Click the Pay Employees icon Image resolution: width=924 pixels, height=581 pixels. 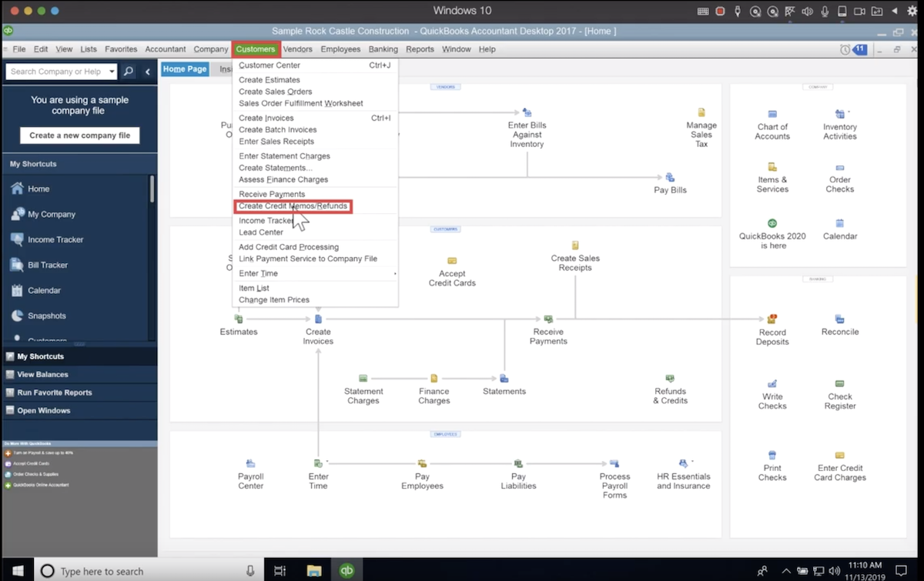pos(422,463)
